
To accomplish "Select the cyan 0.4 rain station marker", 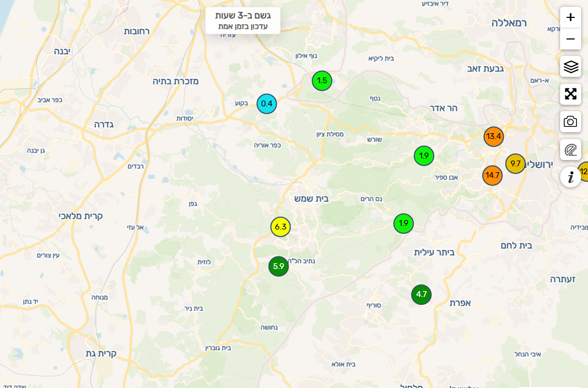I will [x=266, y=104].
